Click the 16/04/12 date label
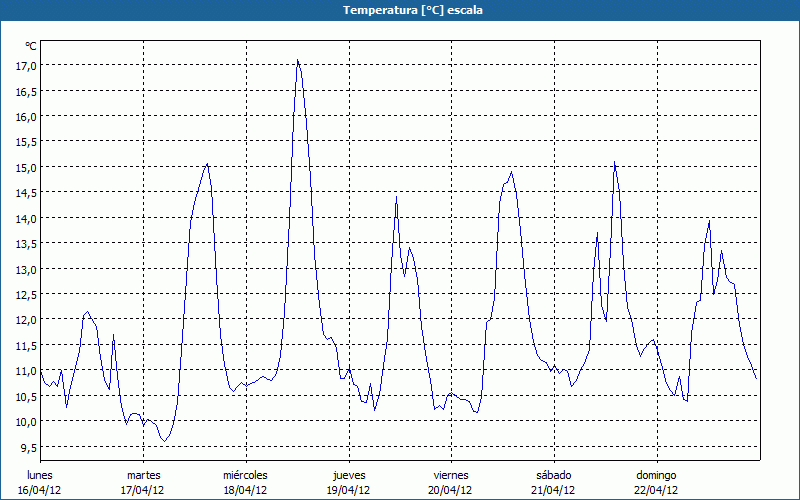Viewport: 800px width, 500px height. pyautogui.click(x=40, y=490)
